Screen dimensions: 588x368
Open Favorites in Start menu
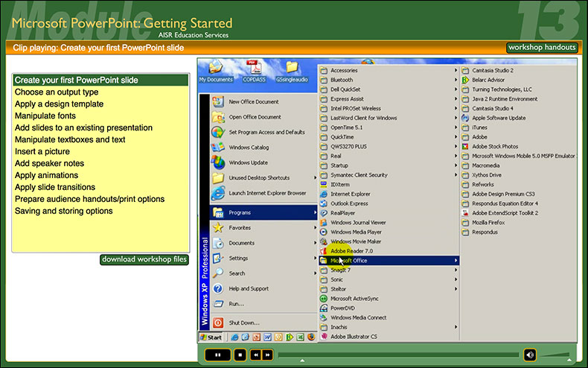263,227
